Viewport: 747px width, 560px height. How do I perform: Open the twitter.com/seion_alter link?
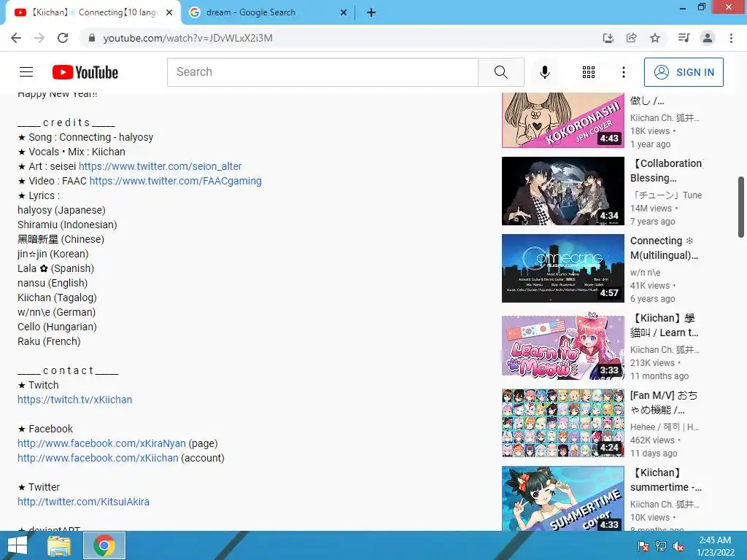click(x=160, y=166)
